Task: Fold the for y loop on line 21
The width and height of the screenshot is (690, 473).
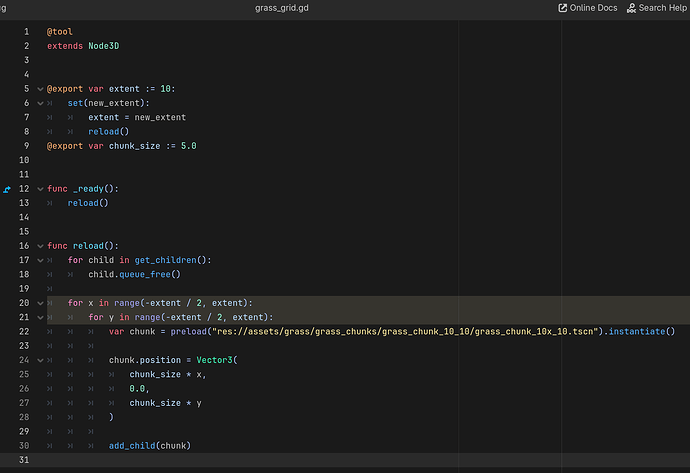Action: (40, 318)
